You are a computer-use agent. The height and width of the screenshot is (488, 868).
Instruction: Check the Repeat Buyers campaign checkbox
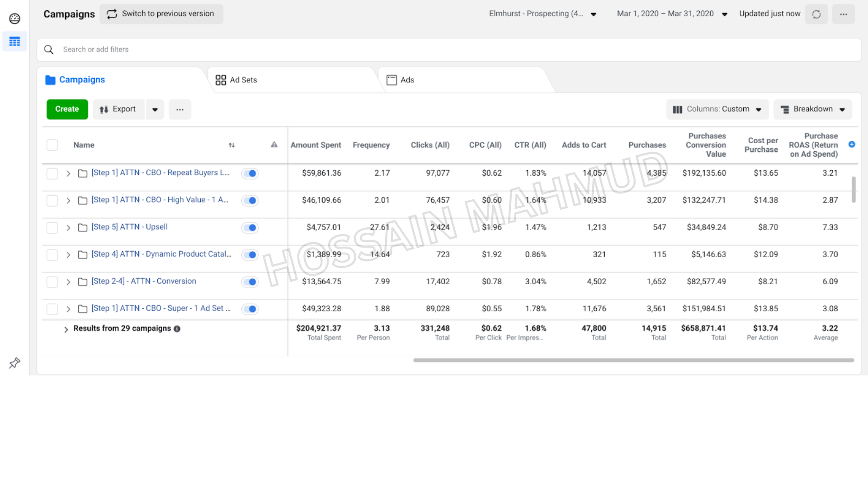[x=52, y=174]
